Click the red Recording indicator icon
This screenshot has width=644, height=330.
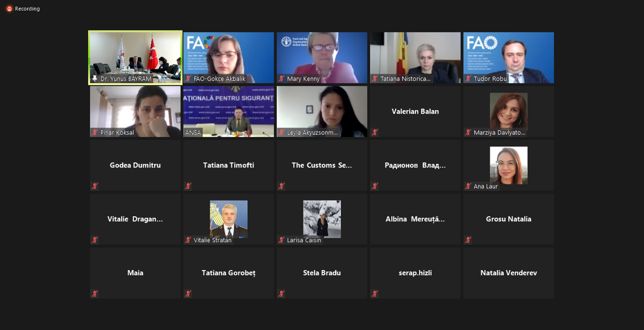[x=9, y=9]
